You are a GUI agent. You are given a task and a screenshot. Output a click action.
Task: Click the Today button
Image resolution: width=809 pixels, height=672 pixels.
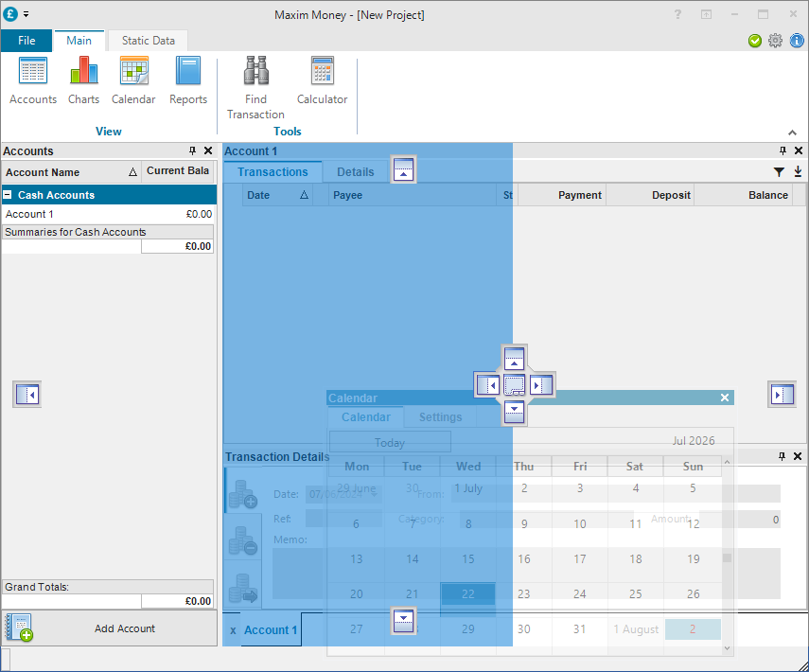tap(390, 442)
